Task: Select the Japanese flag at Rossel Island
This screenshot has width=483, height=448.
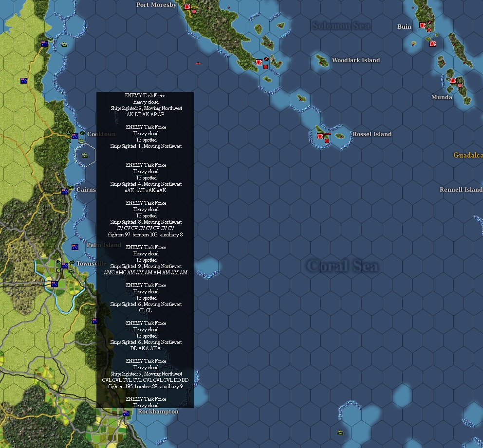Action: click(x=320, y=136)
